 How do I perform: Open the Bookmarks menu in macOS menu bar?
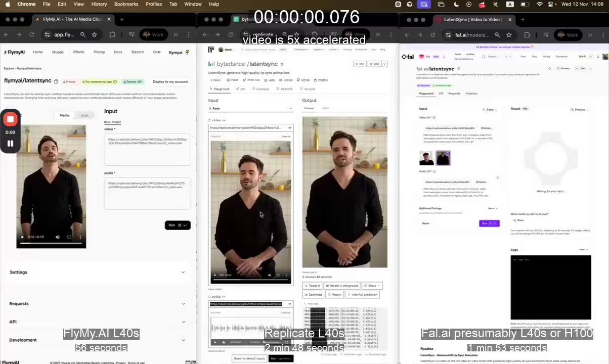126,4
